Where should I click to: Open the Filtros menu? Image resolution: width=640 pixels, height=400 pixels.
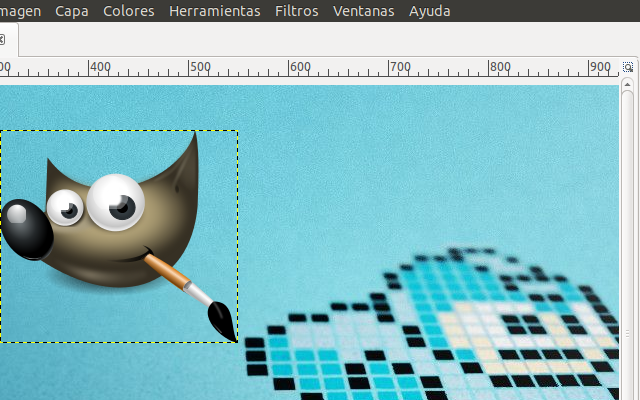coord(297,11)
